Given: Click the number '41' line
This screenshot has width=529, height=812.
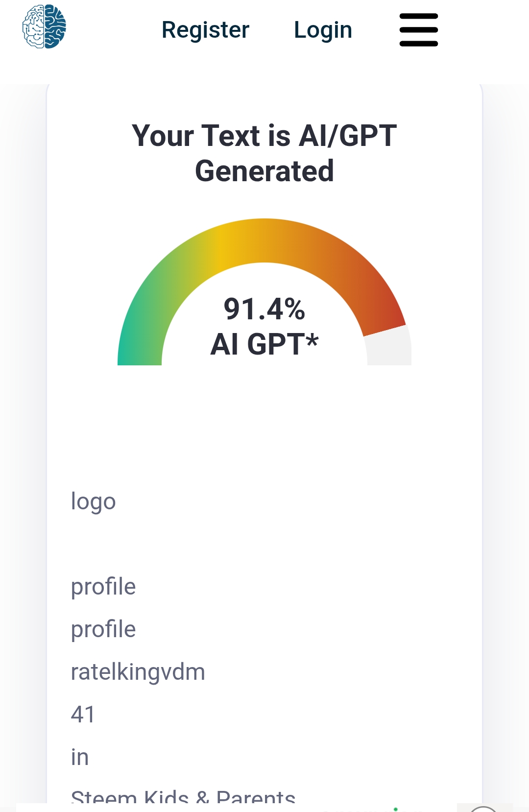Looking at the screenshot, I should point(83,715).
